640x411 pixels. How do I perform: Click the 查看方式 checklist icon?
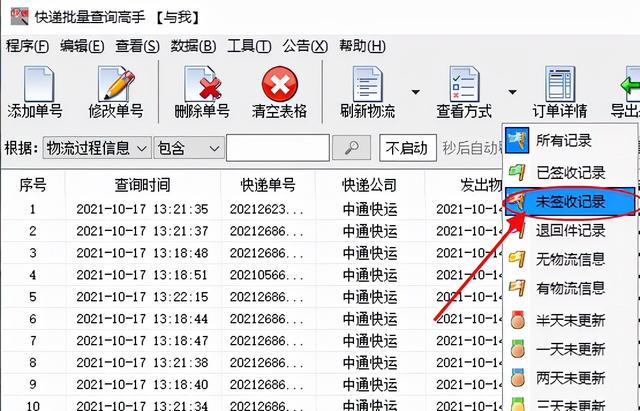pos(464,84)
